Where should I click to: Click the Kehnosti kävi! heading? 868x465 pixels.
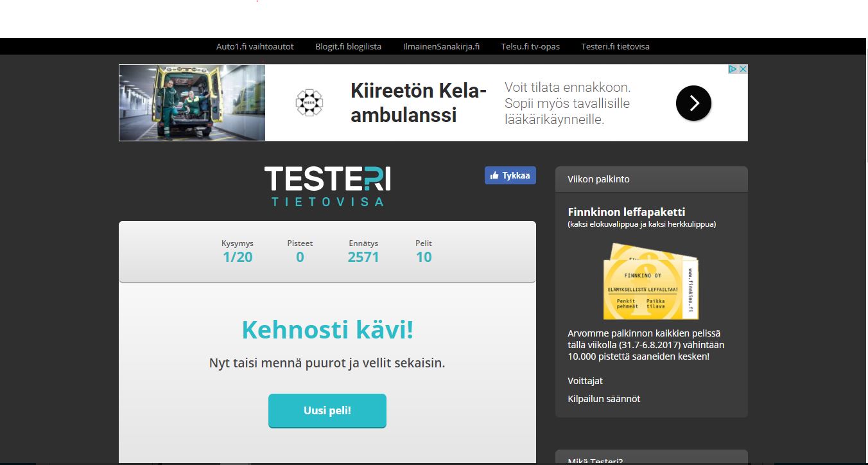[x=327, y=330]
